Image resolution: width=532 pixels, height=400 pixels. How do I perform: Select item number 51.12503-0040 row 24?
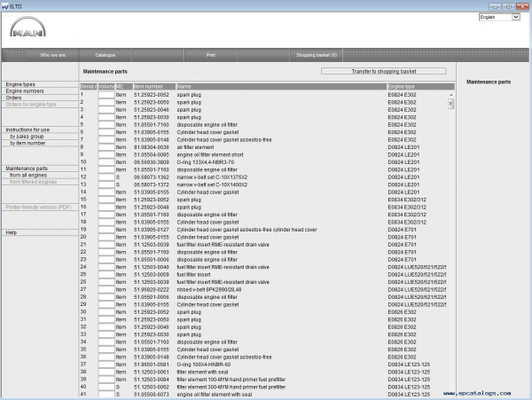152,267
